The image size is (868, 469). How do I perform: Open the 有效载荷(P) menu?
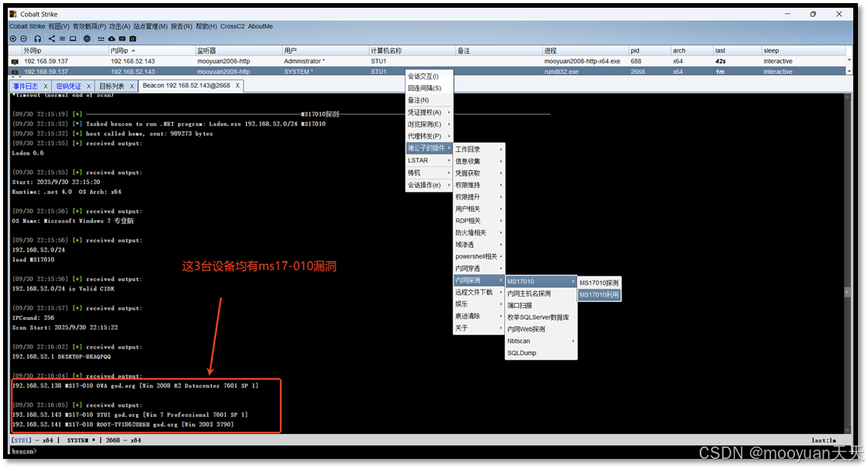[x=89, y=26]
